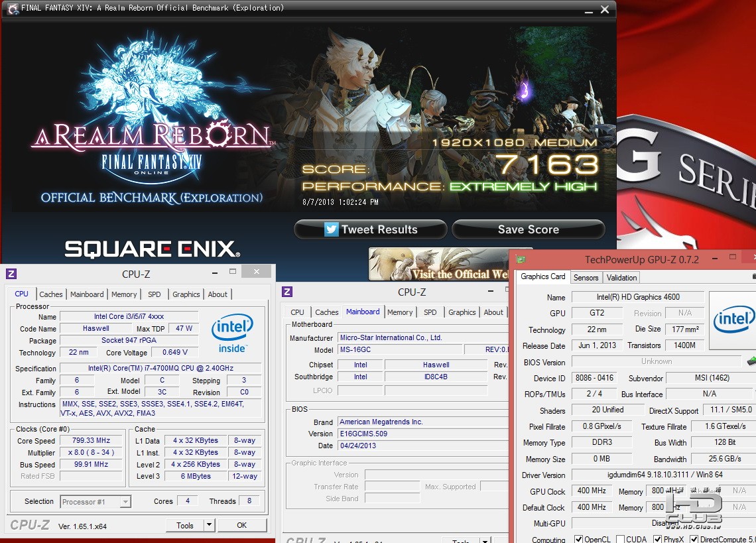Image resolution: width=756 pixels, height=543 pixels.
Task: Click the benchmark timestamp 8/7/2013 1:02:24 PM
Action: 340,202
